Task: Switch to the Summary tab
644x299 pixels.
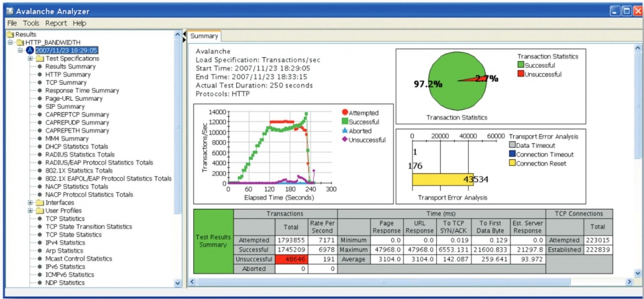Action: 204,36
